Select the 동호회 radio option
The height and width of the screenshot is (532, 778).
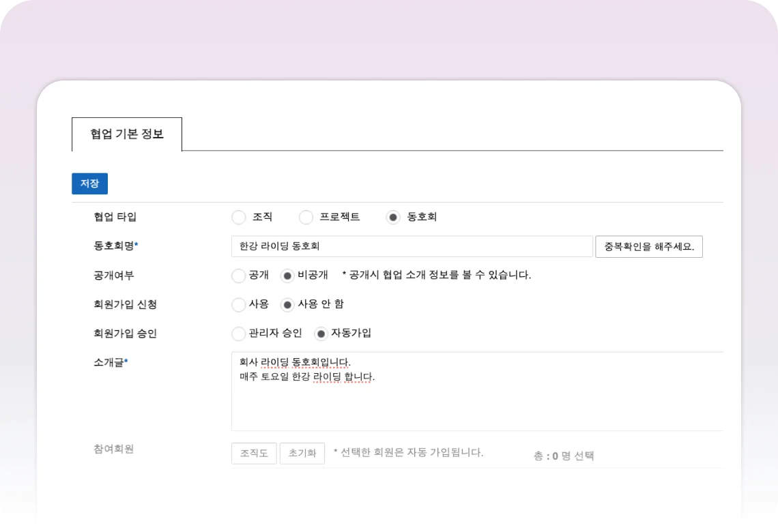393,218
